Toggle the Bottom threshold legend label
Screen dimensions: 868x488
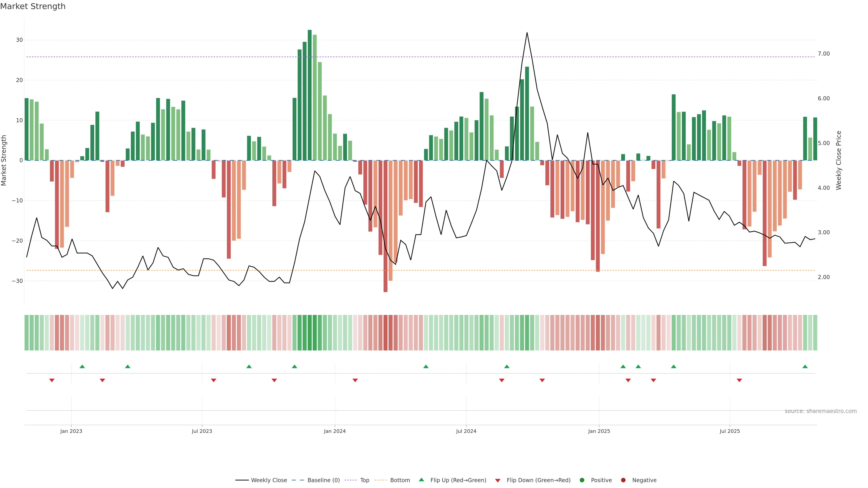pos(400,480)
